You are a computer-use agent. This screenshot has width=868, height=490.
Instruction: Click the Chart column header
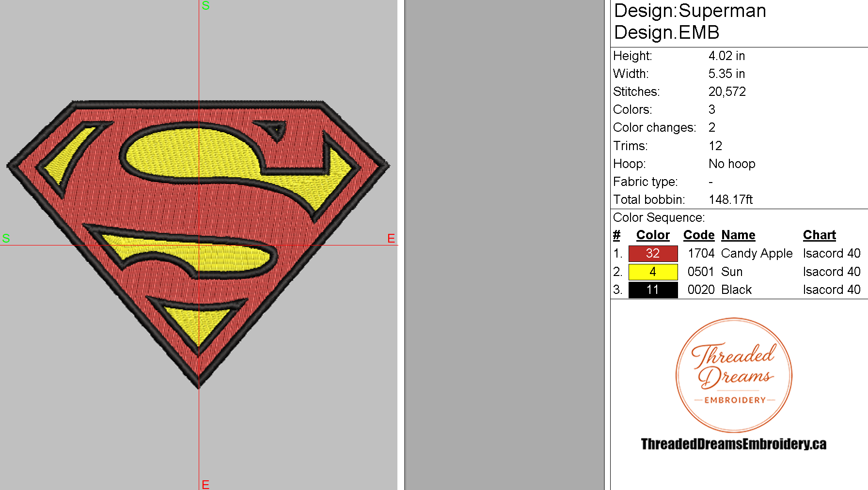[x=820, y=235]
